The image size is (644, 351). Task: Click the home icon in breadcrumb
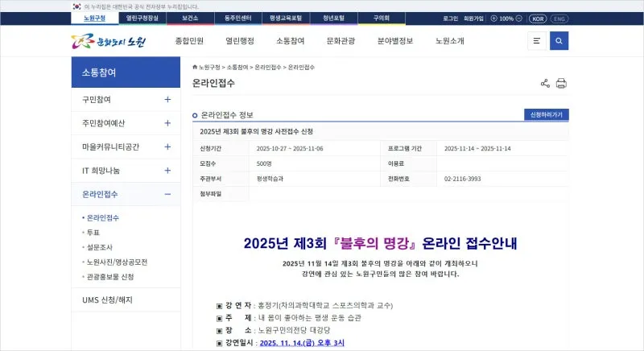[x=195, y=67]
